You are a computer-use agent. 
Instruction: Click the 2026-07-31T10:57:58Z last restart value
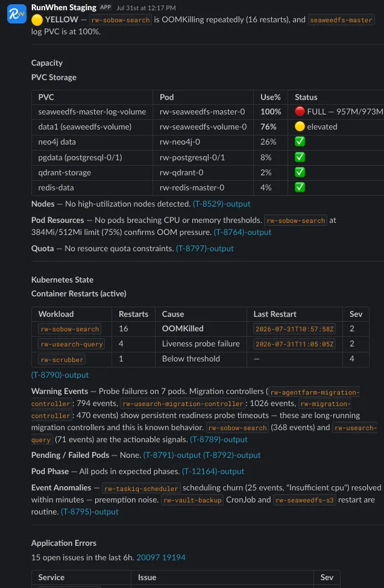(294, 330)
